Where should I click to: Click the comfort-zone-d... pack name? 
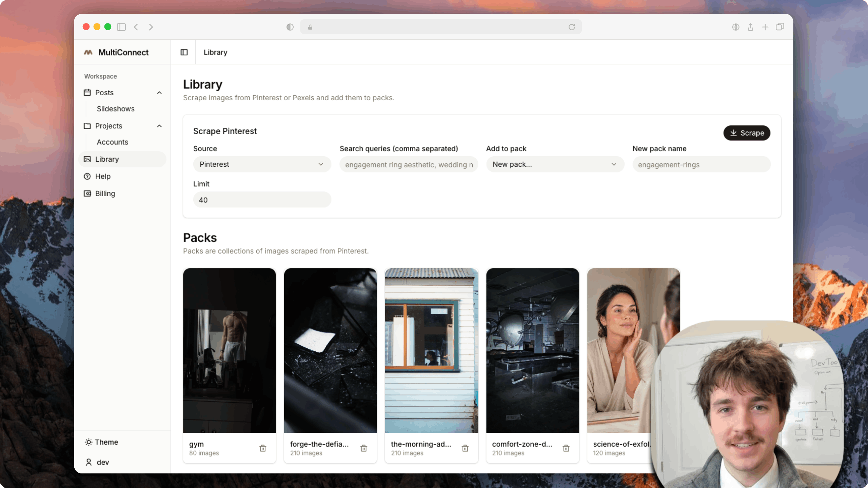[522, 444]
